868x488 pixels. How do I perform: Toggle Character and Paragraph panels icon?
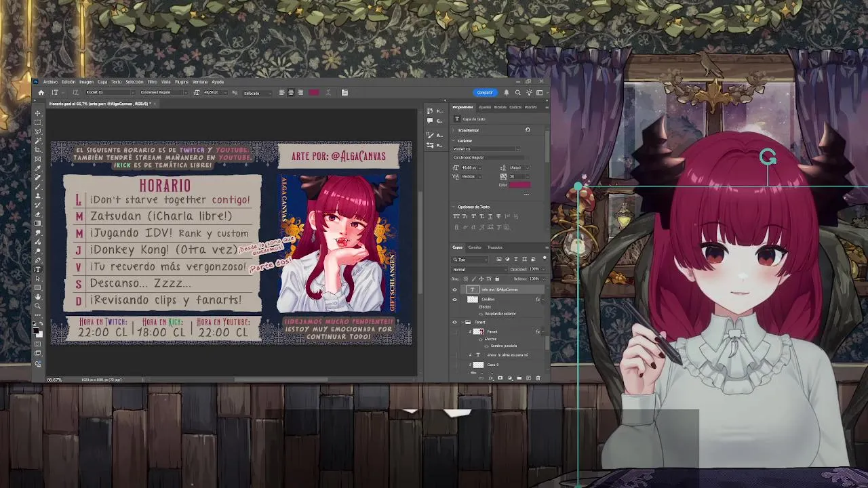(x=344, y=92)
